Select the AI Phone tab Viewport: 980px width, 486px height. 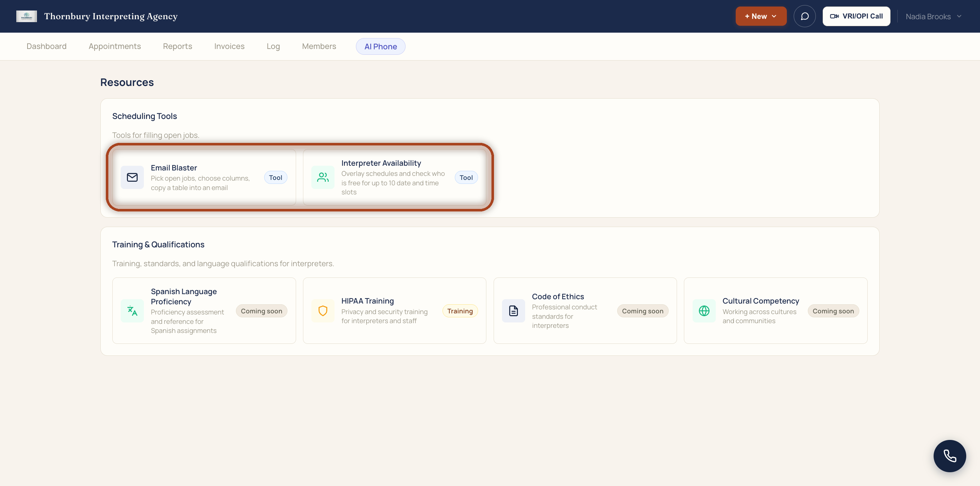tap(381, 46)
